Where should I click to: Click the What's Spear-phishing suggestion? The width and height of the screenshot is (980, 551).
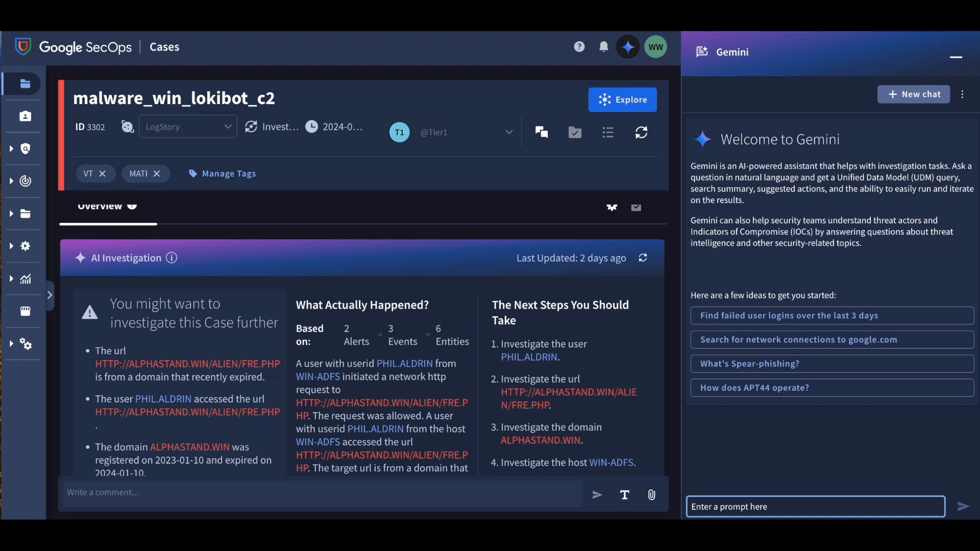tap(749, 364)
